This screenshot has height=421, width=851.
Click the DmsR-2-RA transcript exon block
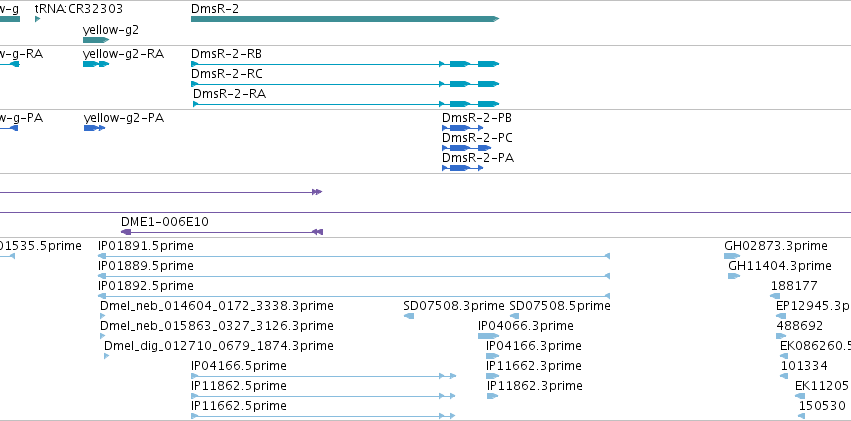point(460,104)
